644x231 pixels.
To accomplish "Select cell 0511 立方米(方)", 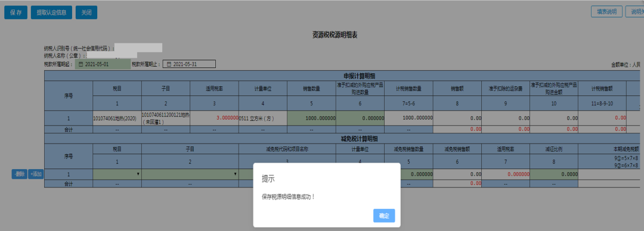I will tap(264, 118).
